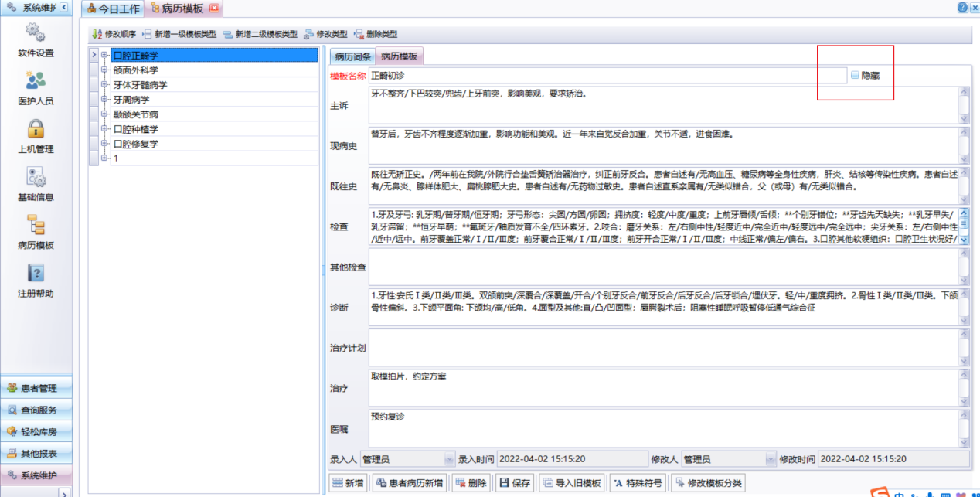Switch to 今日工作 tab
The width and height of the screenshot is (980, 497).
112,9
